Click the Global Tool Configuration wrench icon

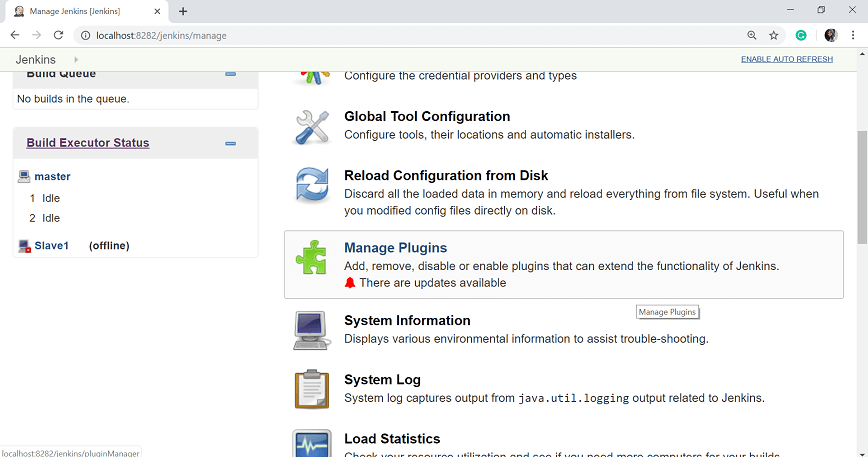point(311,127)
